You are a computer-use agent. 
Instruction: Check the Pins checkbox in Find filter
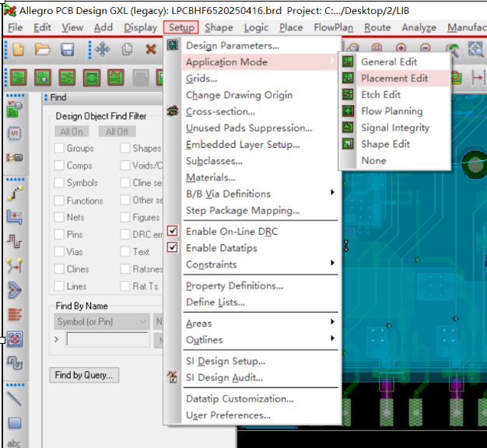tap(59, 234)
